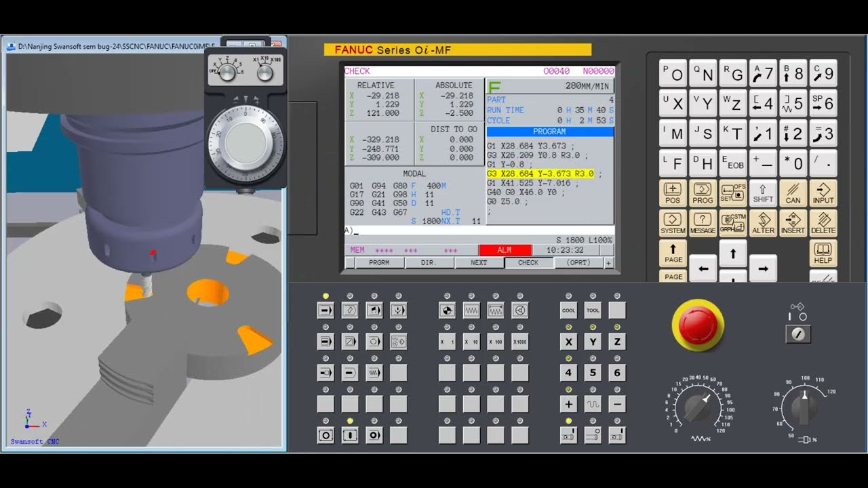The width and height of the screenshot is (868, 488).
Task: Click the SHIFT key
Action: coord(763,193)
